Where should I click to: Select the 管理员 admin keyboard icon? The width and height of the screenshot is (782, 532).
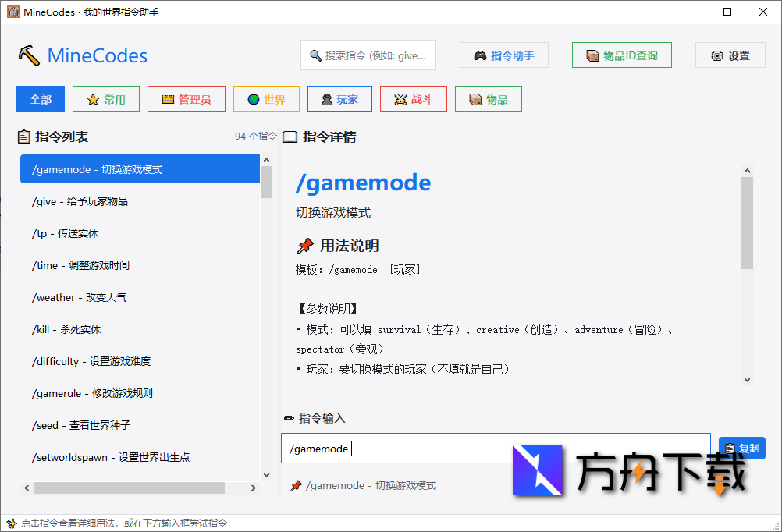pyautogui.click(x=166, y=98)
